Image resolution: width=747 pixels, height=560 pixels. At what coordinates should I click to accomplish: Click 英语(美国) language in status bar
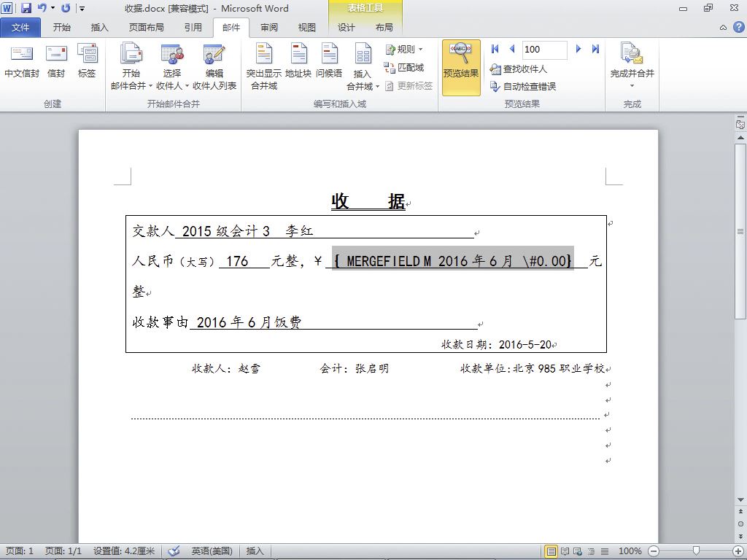pyautogui.click(x=212, y=551)
